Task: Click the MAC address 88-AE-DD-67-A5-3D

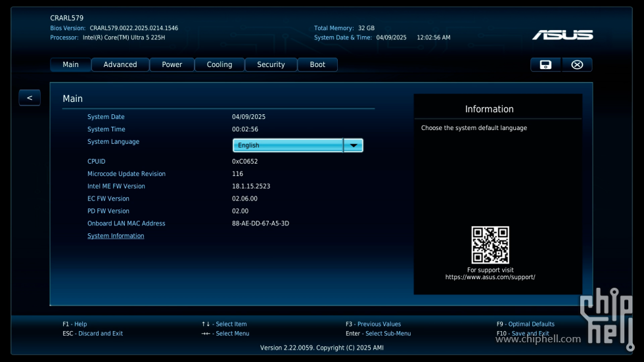Action: 260,223
